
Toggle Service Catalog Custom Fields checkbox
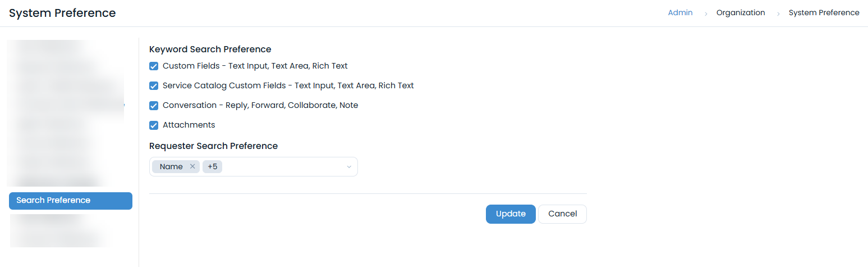pyautogui.click(x=154, y=86)
